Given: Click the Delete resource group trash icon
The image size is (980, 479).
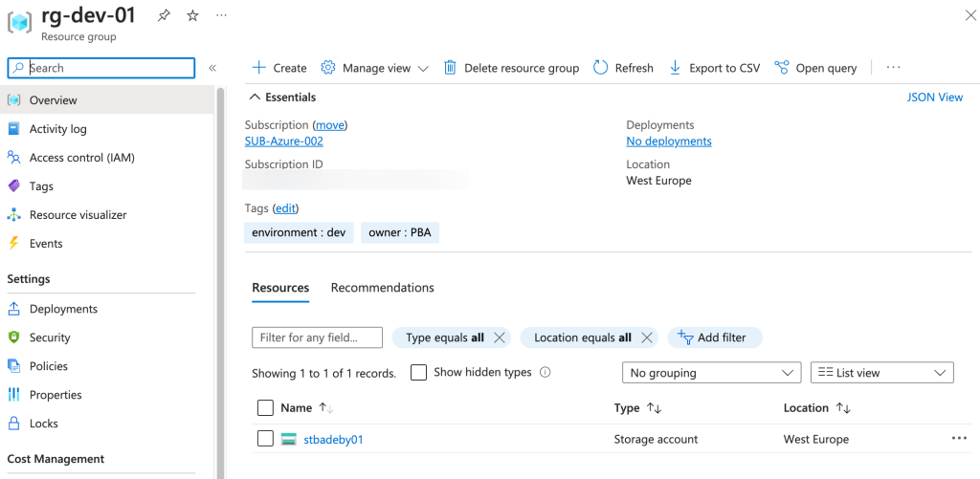Looking at the screenshot, I should coord(450,68).
